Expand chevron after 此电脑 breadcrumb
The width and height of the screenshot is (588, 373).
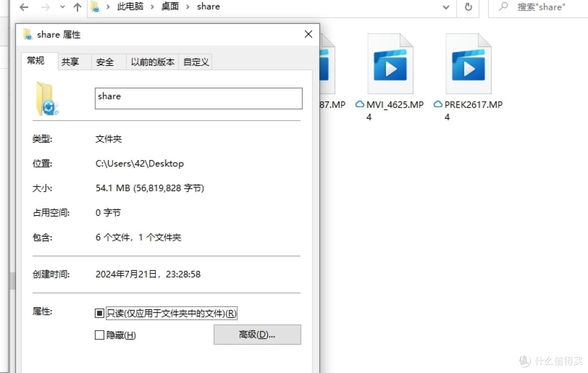click(152, 7)
